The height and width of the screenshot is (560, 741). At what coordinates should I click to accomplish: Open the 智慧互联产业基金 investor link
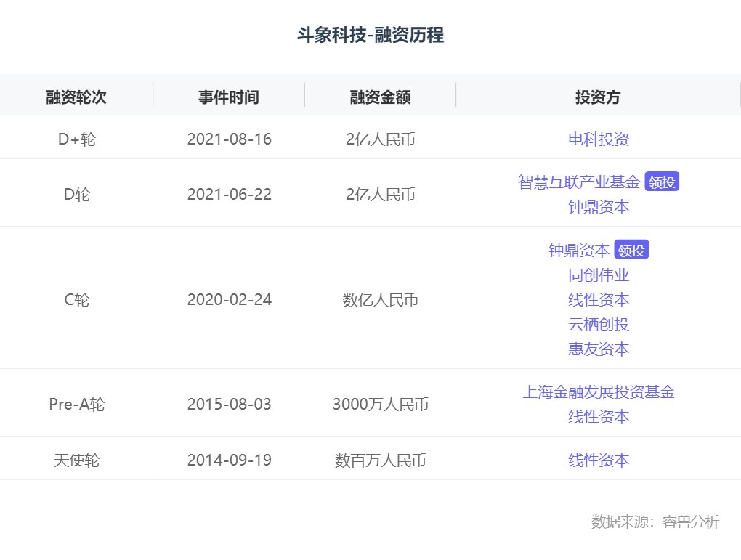click(x=578, y=182)
